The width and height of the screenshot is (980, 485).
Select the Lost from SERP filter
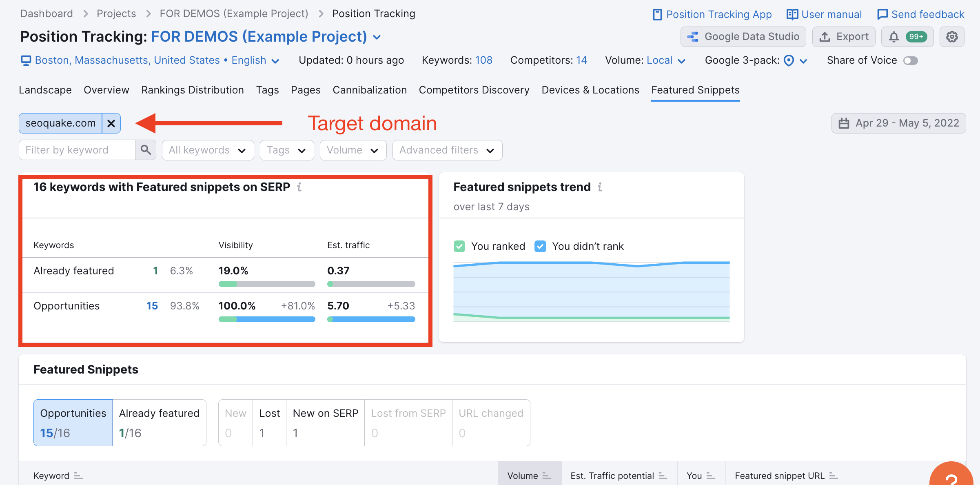click(408, 423)
